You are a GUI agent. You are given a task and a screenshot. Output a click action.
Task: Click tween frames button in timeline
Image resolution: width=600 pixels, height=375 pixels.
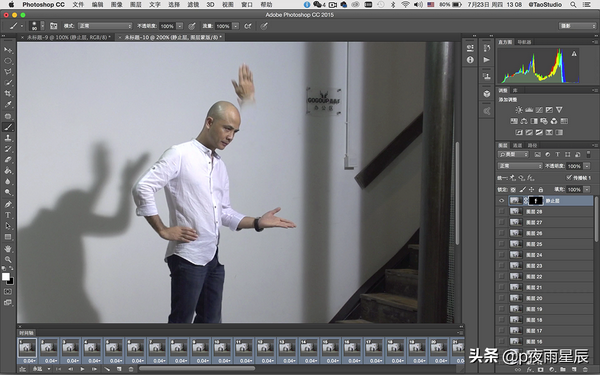(x=107, y=369)
